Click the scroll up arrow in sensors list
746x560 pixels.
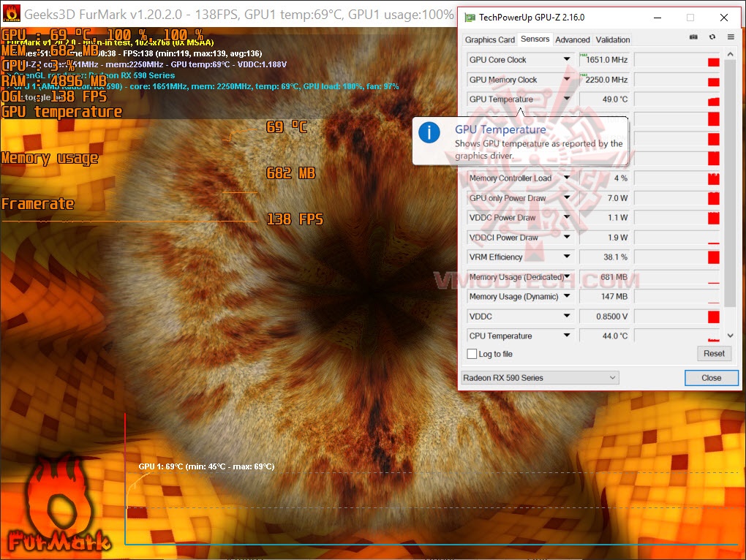[731, 54]
